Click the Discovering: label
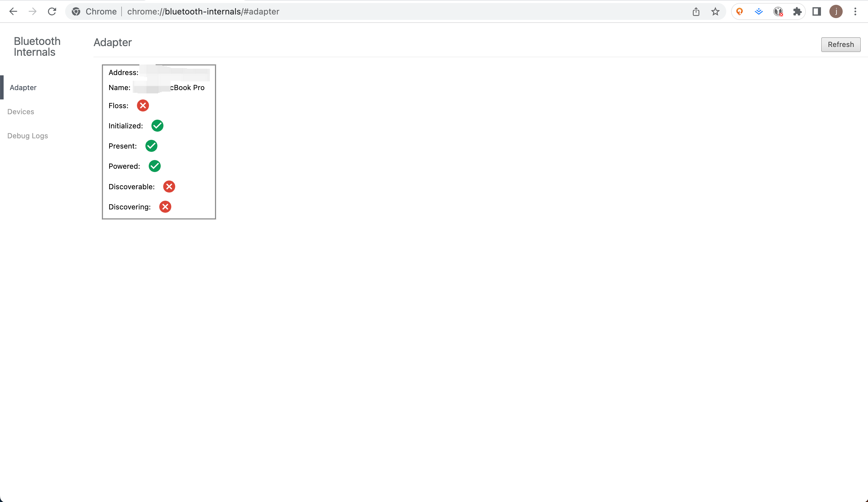 tap(129, 207)
